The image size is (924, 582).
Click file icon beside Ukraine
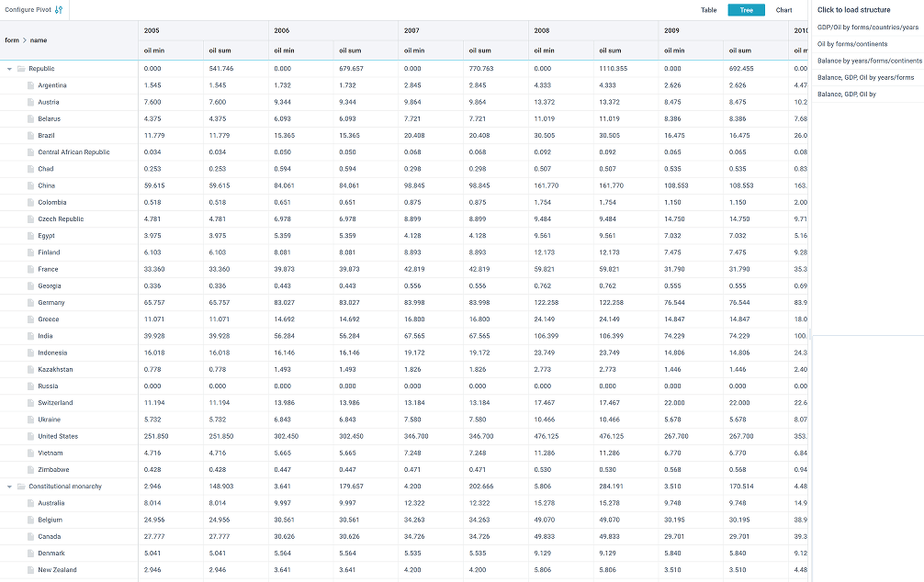point(30,420)
